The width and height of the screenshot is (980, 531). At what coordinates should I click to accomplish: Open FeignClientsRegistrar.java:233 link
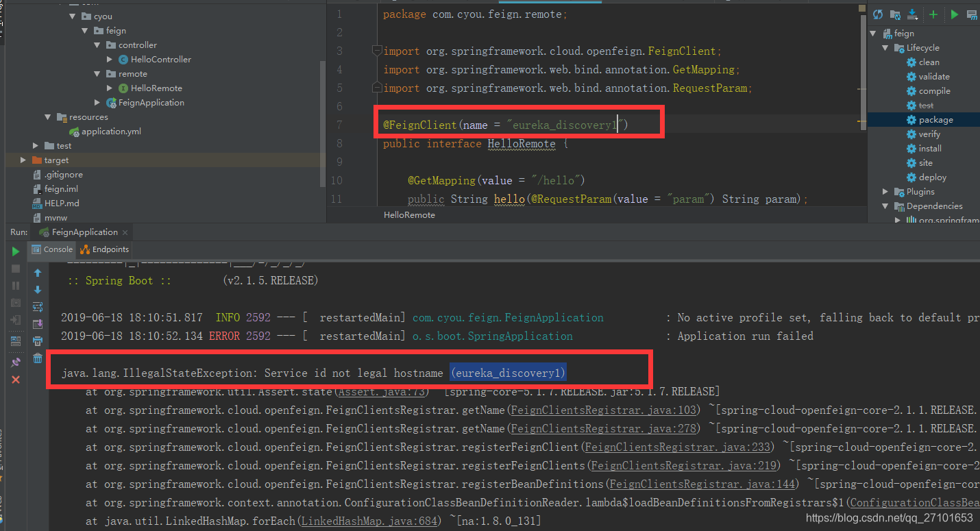pos(676,447)
